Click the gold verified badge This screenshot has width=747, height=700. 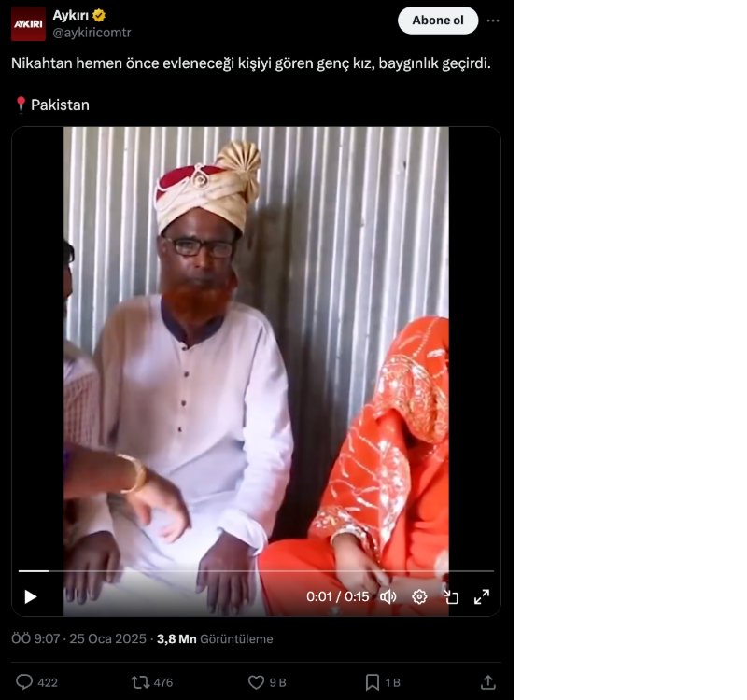[99, 15]
